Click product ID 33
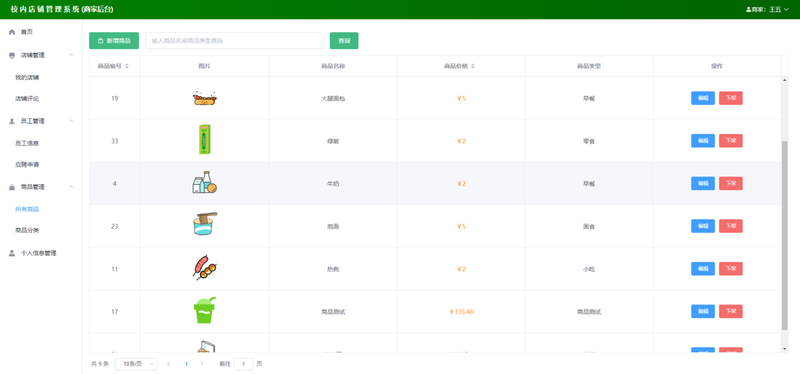The image size is (800, 374). (x=115, y=141)
